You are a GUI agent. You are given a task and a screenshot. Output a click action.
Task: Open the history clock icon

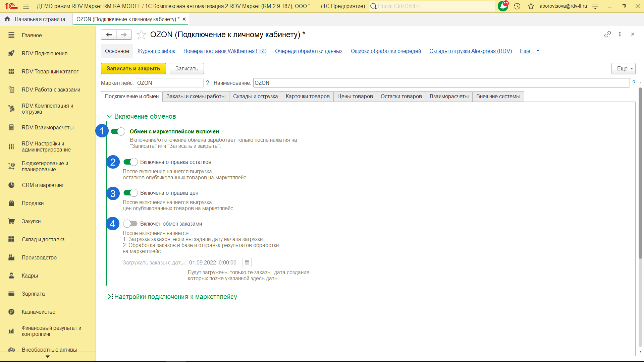point(517,6)
